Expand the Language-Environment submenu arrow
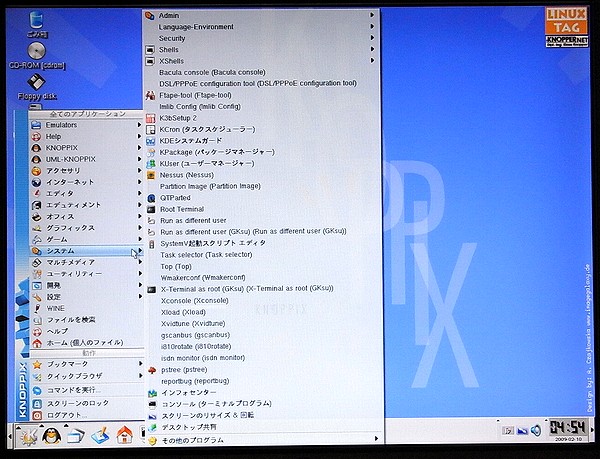Image resolution: width=600 pixels, height=459 pixels. 372,26
